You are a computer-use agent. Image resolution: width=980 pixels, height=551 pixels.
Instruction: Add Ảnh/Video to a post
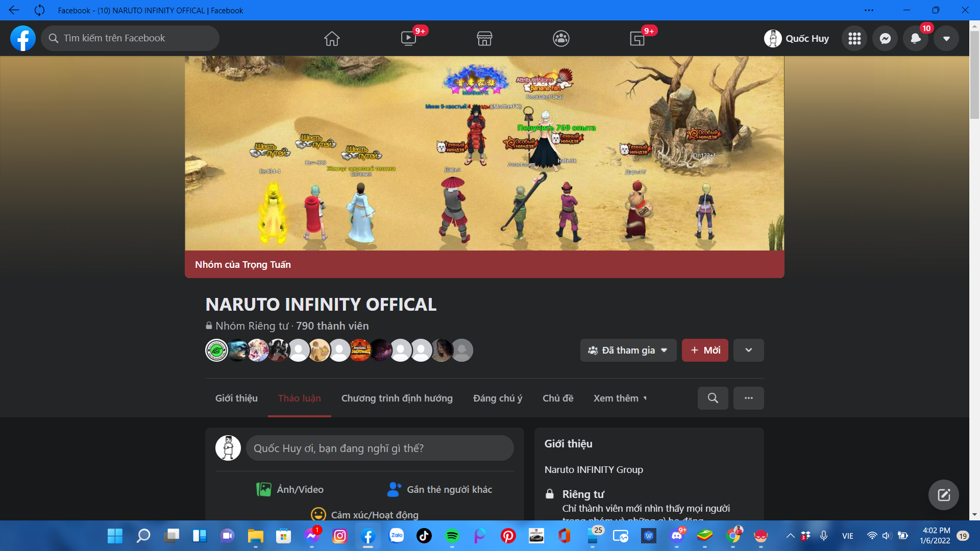[290, 489]
